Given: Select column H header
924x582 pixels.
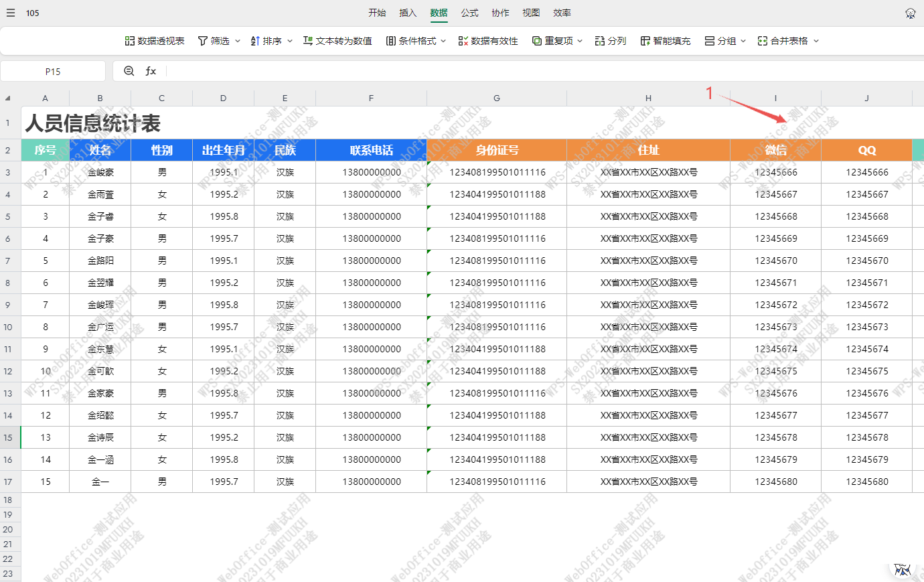Looking at the screenshot, I should 648,98.
